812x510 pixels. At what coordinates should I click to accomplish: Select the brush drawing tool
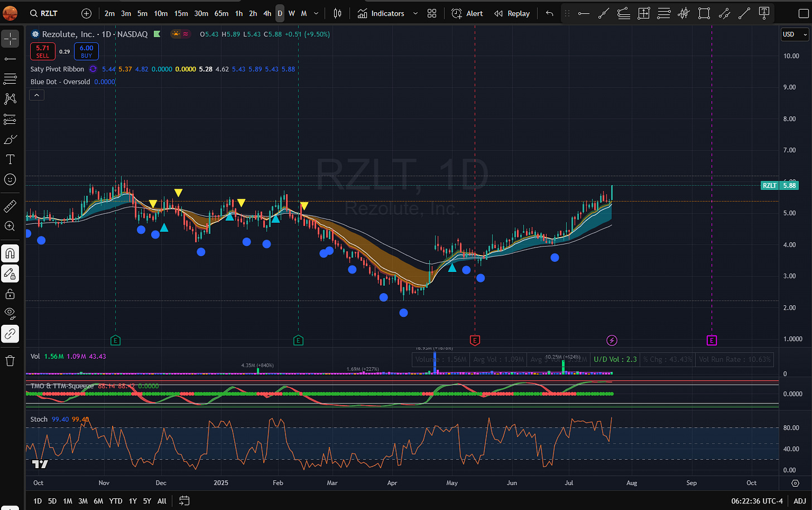pos(10,139)
